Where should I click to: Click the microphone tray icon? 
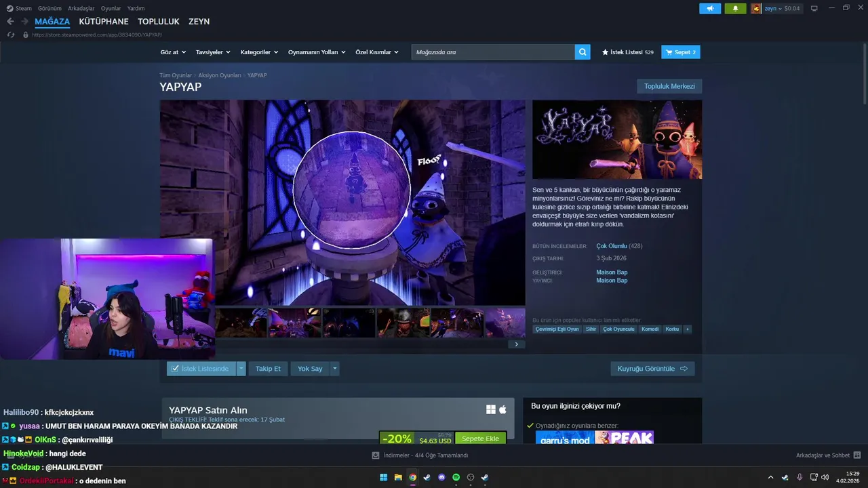800,477
